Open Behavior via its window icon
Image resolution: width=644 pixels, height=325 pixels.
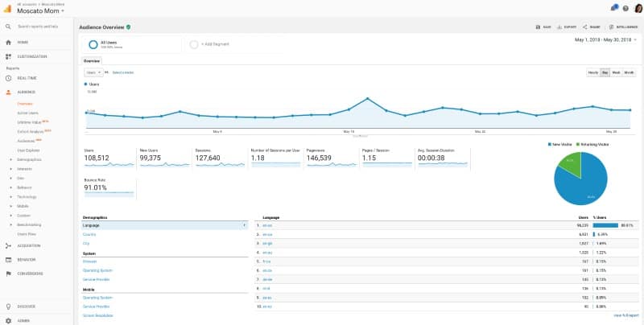[8, 260]
